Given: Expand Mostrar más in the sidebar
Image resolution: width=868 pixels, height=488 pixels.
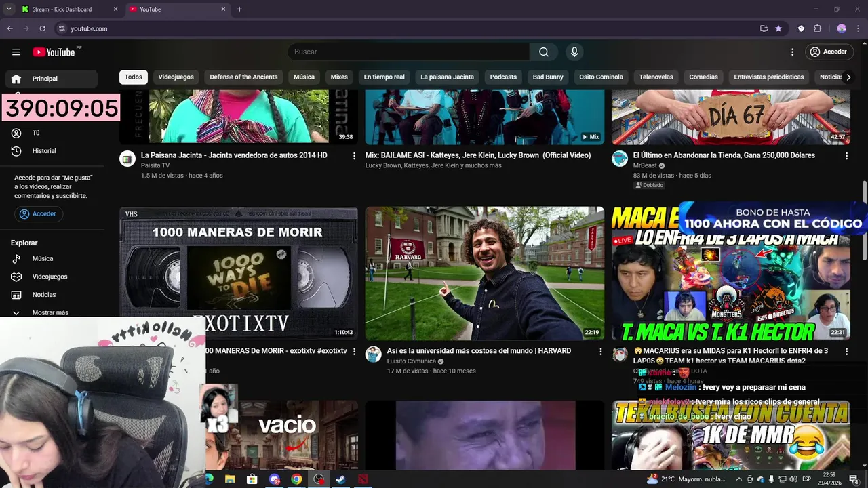Looking at the screenshot, I should [x=52, y=313].
